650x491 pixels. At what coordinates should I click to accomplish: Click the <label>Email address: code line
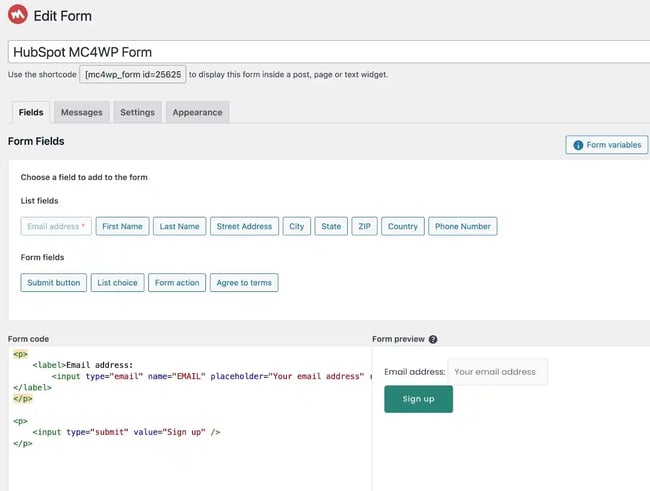(83, 365)
